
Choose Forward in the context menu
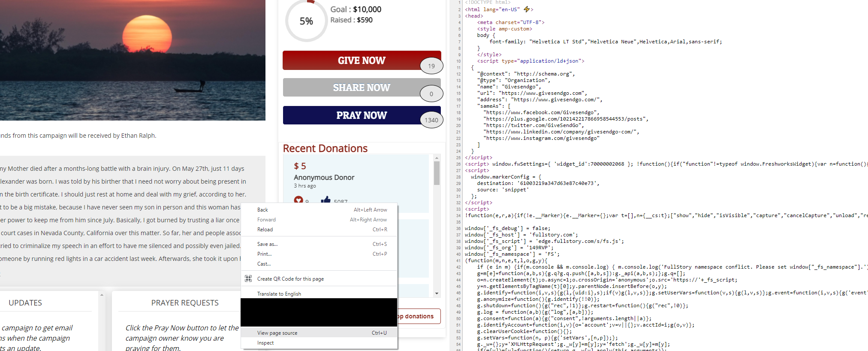click(319, 220)
